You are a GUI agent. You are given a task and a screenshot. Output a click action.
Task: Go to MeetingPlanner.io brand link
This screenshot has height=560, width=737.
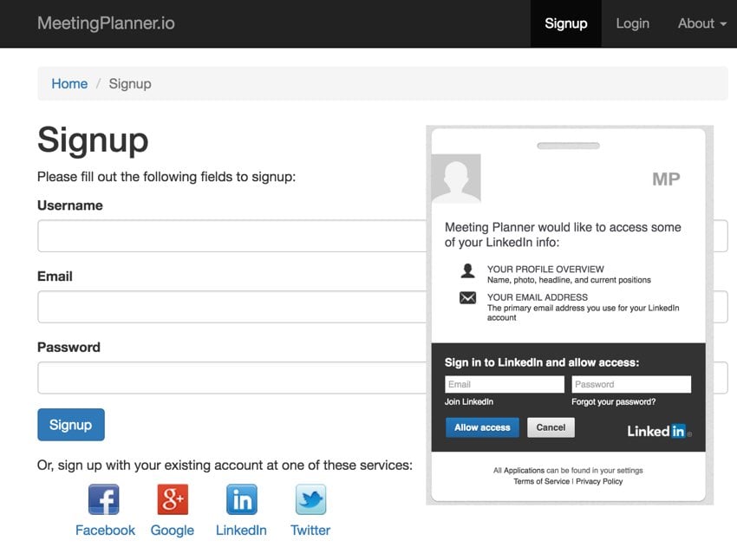pos(107,23)
